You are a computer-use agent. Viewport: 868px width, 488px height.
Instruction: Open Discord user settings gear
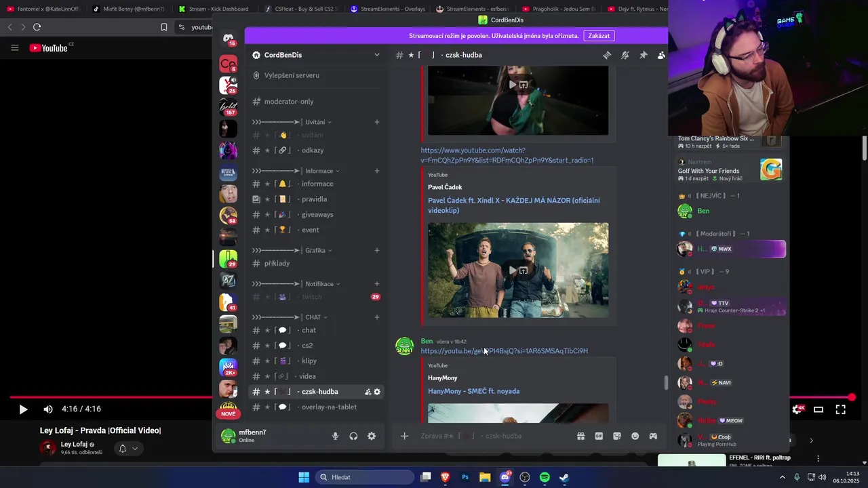pyautogui.click(x=372, y=436)
